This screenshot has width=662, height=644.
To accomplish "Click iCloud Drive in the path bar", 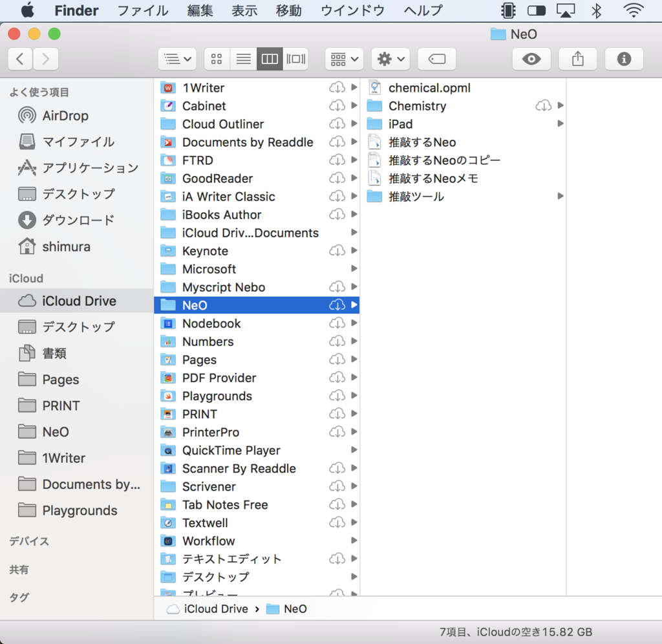I will click(x=208, y=609).
